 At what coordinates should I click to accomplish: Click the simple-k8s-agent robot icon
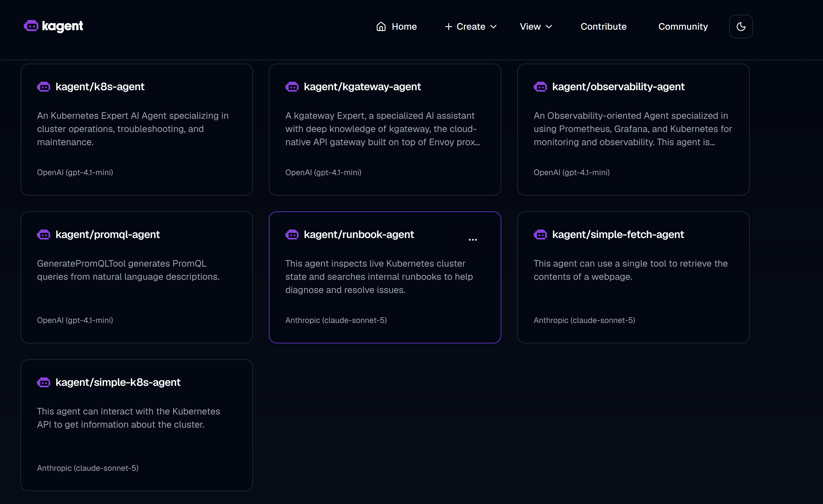[x=43, y=383]
